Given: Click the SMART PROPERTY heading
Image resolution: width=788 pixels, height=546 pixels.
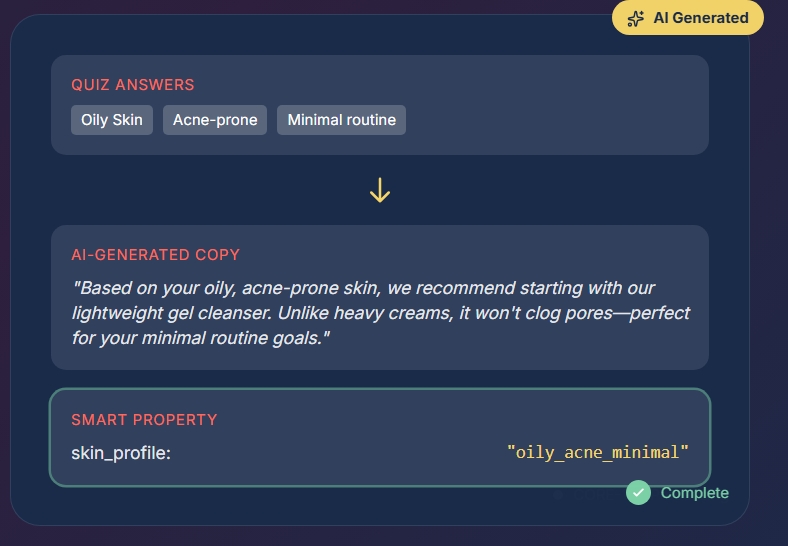Looking at the screenshot, I should (x=144, y=420).
